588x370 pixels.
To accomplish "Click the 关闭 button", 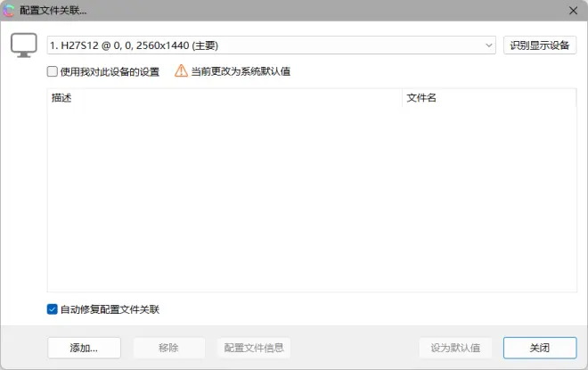I will tap(540, 348).
